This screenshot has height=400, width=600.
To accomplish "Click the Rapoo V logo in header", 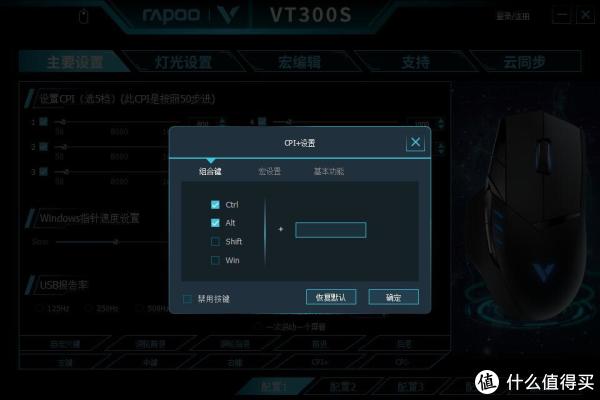I will [228, 15].
